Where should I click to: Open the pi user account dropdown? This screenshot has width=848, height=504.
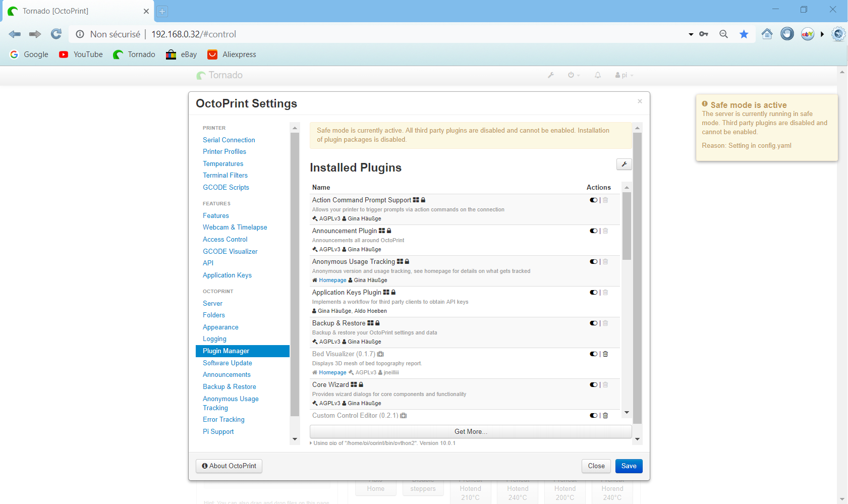pos(624,75)
